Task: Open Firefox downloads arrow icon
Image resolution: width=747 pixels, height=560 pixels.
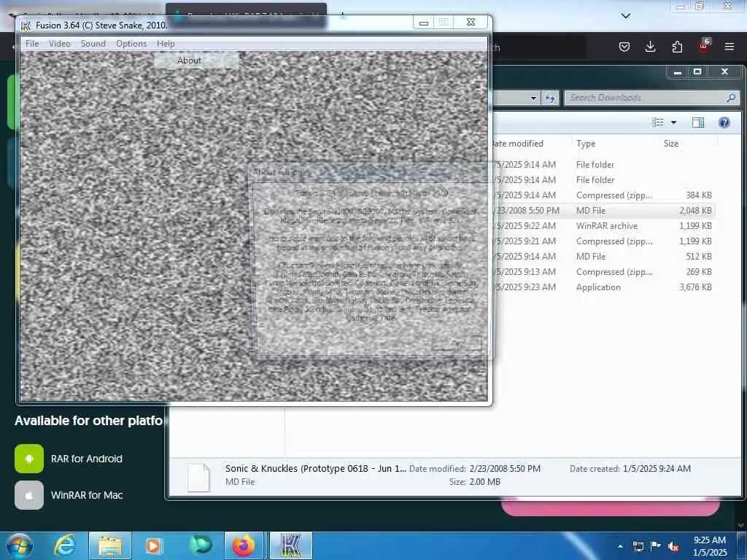Action: (x=650, y=47)
